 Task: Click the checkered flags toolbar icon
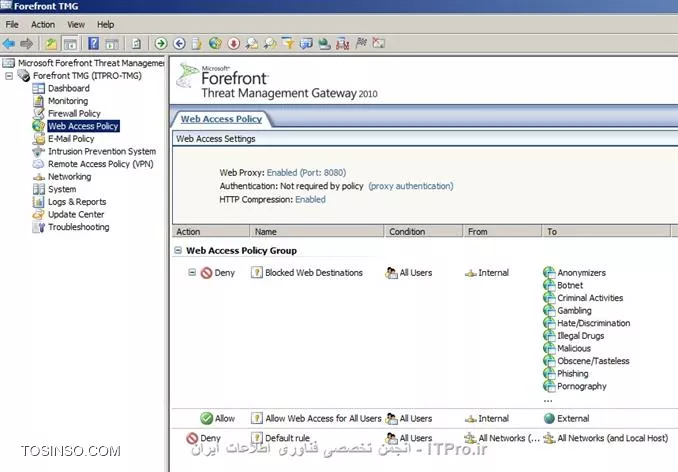tap(361, 43)
